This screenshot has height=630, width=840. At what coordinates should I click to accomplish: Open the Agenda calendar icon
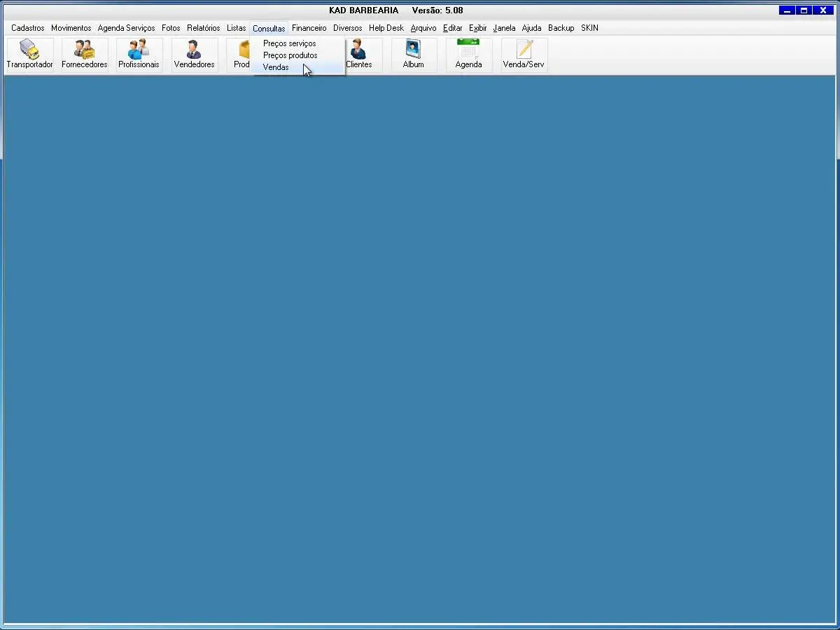(x=468, y=55)
